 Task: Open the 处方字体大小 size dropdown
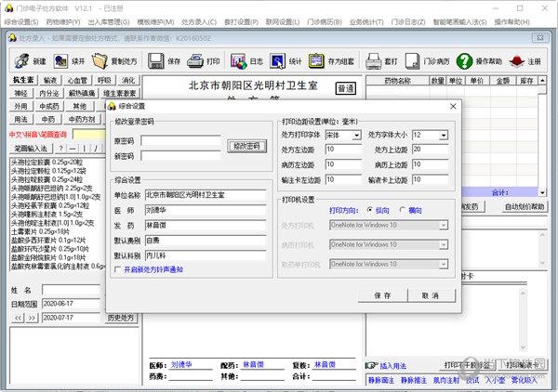tap(443, 136)
